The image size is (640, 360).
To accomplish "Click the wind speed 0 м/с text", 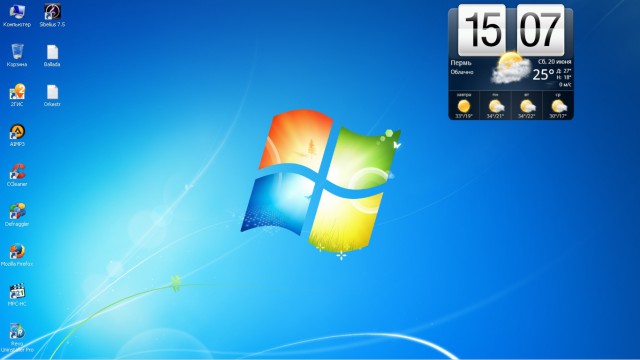I will (x=565, y=84).
